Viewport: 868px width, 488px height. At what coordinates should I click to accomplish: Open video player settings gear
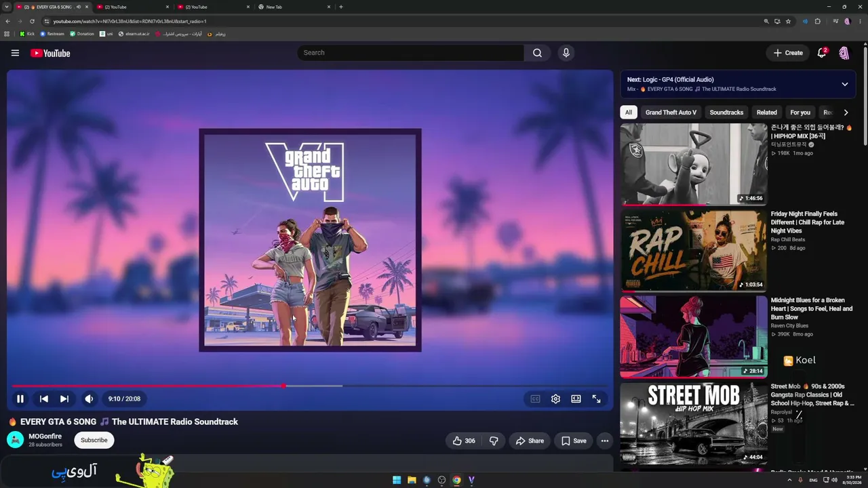pyautogui.click(x=555, y=399)
